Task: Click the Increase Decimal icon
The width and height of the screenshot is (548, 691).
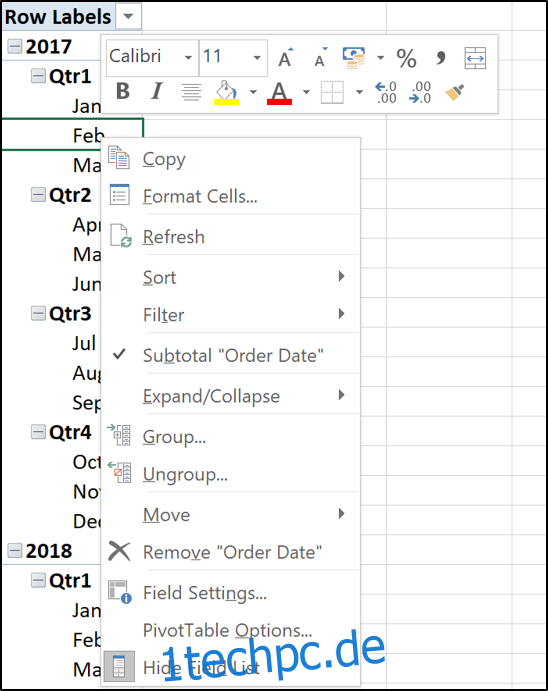Action: pyautogui.click(x=386, y=92)
